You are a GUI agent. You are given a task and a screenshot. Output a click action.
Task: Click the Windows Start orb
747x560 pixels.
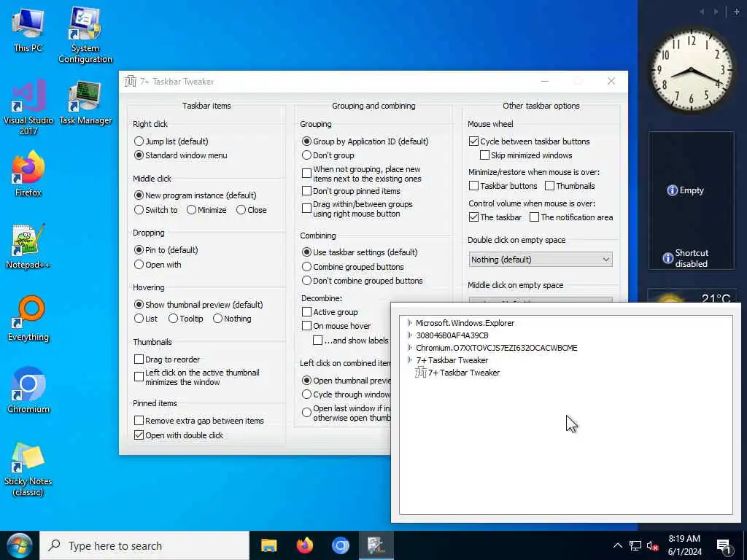click(x=19, y=545)
